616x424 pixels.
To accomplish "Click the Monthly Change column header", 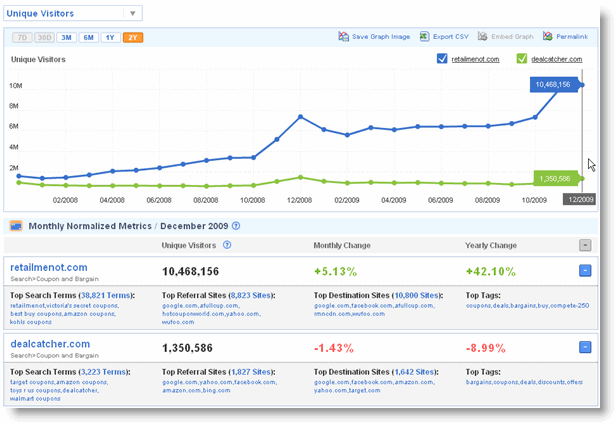I will point(342,246).
